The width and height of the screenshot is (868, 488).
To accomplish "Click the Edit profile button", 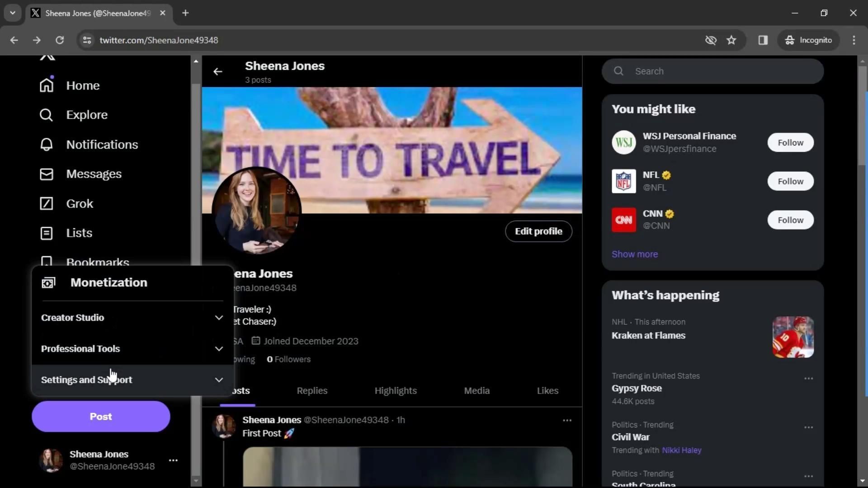I will coord(538,231).
